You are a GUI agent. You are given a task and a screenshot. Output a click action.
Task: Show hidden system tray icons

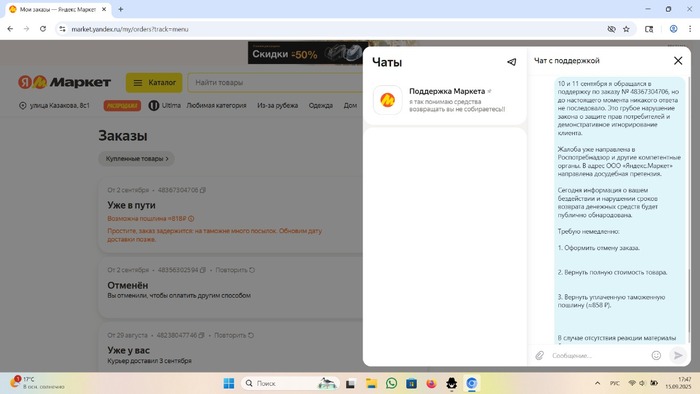[x=597, y=383]
